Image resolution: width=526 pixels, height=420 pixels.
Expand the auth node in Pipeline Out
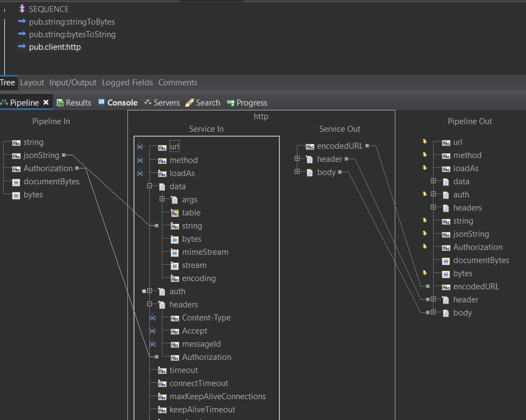click(x=434, y=194)
